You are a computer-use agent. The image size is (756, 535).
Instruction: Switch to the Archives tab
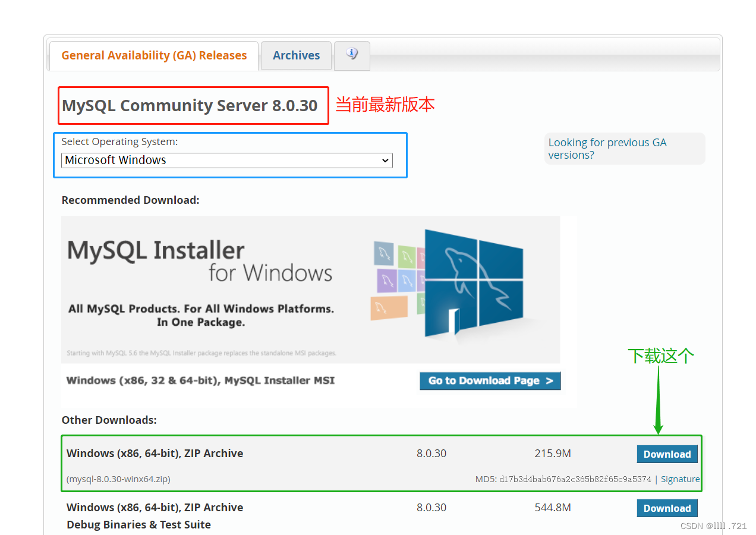tap(296, 56)
